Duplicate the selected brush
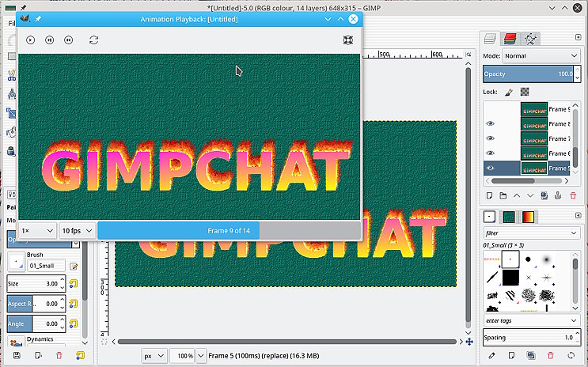588x367 pixels. [x=531, y=355]
